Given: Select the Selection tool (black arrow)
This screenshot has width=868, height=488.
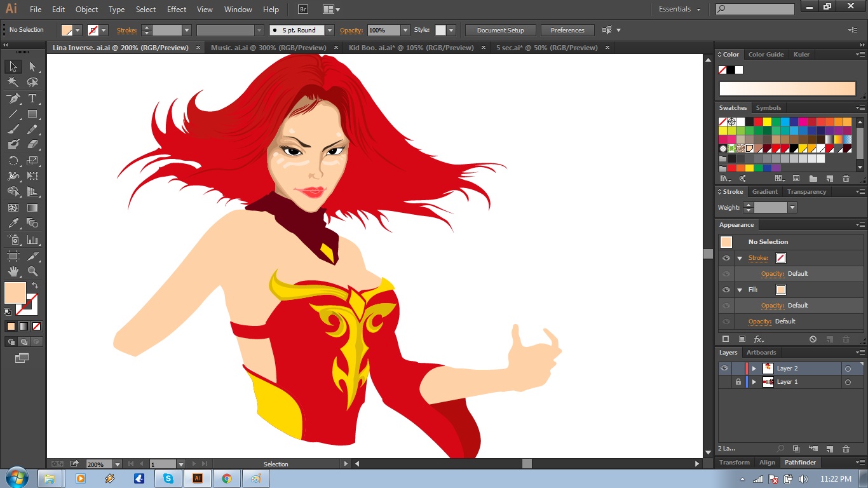Looking at the screenshot, I should [13, 67].
